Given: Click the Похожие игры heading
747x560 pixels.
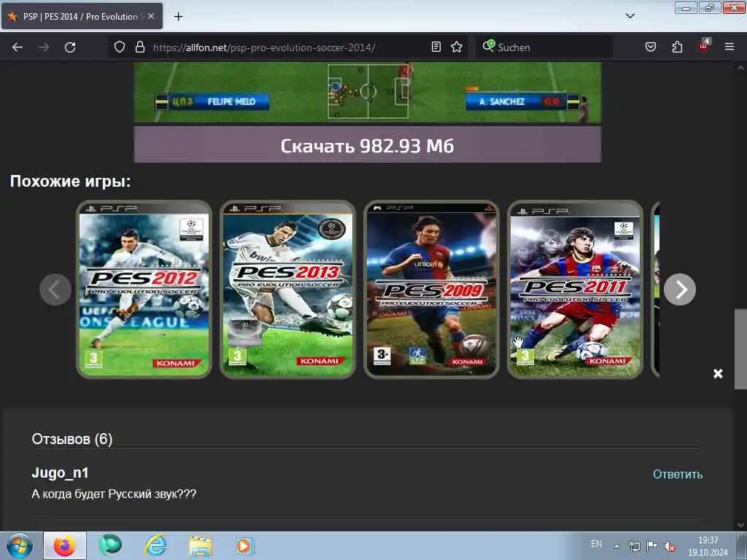Looking at the screenshot, I should (x=70, y=181).
